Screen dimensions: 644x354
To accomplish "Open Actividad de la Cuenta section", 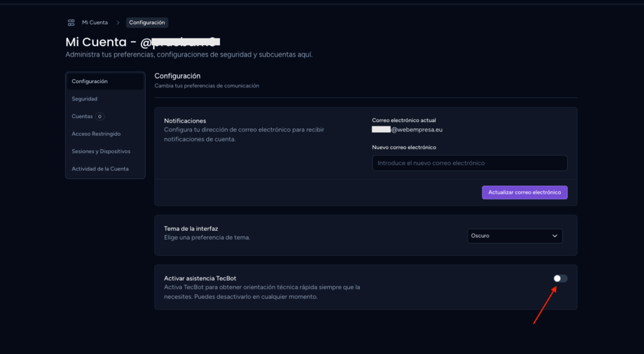I will (x=105, y=169).
